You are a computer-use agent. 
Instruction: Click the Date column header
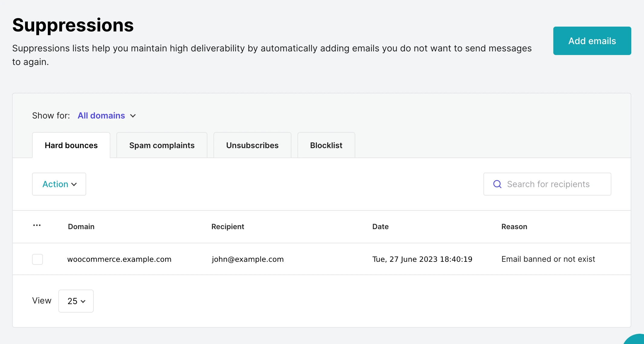(x=380, y=227)
